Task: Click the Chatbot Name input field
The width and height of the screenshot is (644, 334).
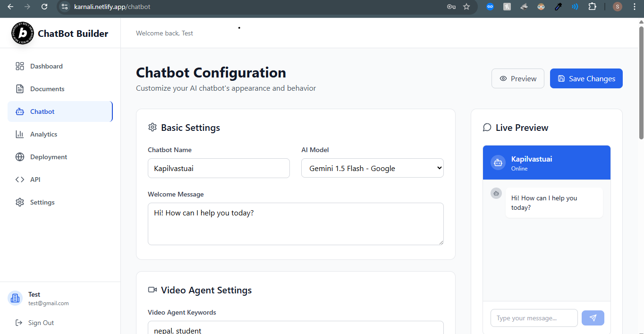Action: (219, 168)
